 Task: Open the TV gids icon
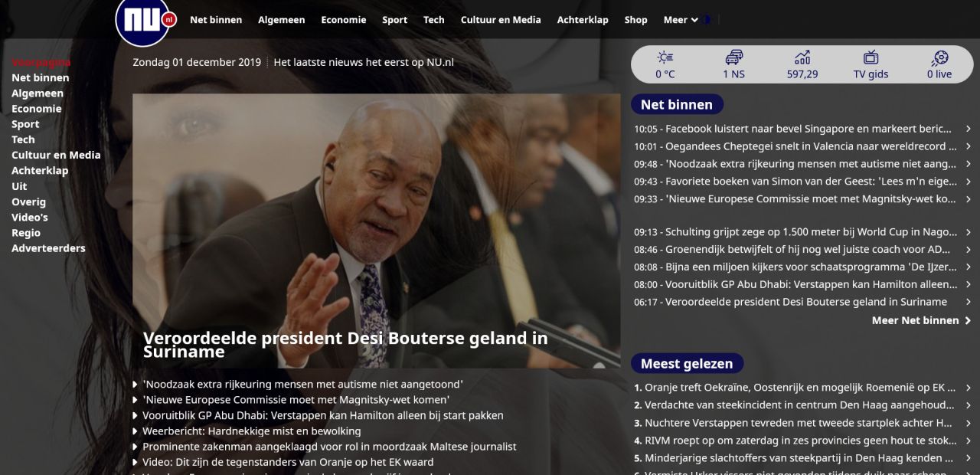[x=871, y=65]
